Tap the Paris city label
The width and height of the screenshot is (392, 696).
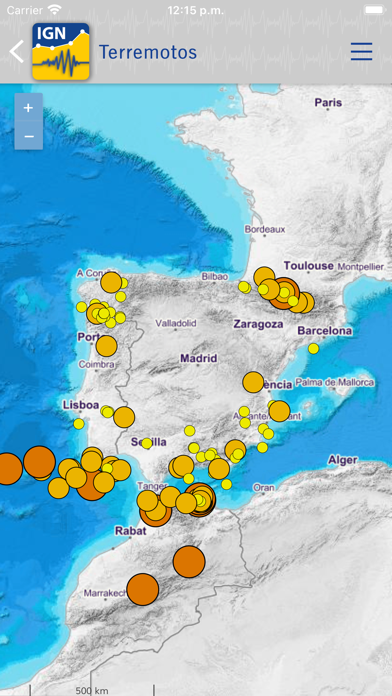pos(328,103)
